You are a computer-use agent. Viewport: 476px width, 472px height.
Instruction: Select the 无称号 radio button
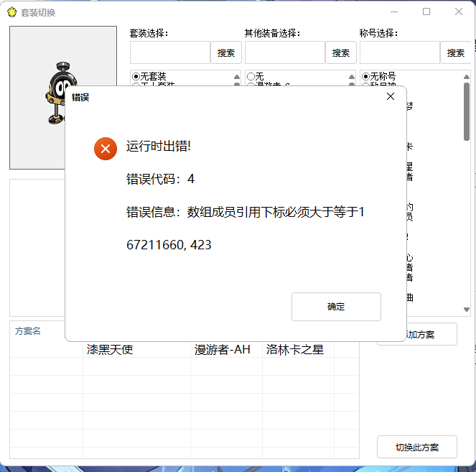pos(366,76)
